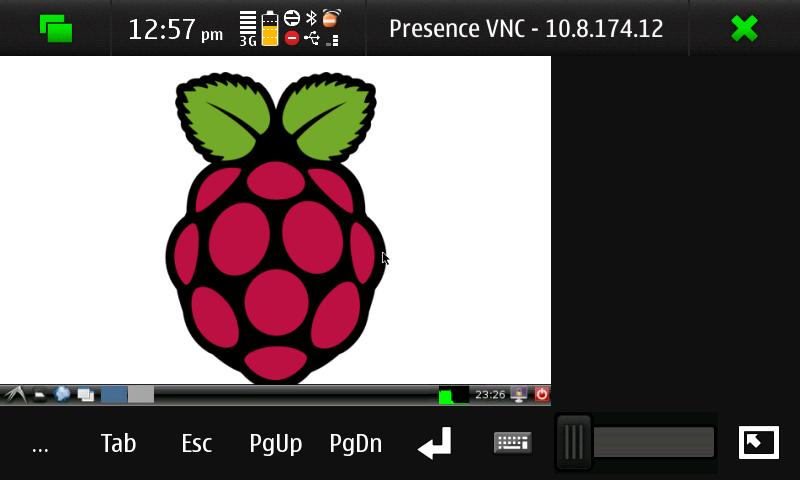800x480 pixels.
Task: Close Presence VNC with the green X
Action: (x=744, y=28)
